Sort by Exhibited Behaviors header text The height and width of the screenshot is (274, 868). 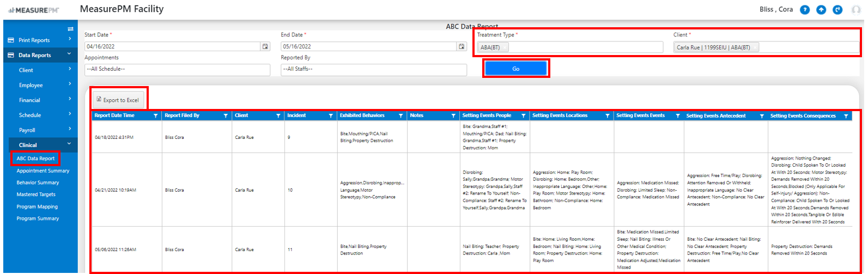pyautogui.click(x=362, y=115)
